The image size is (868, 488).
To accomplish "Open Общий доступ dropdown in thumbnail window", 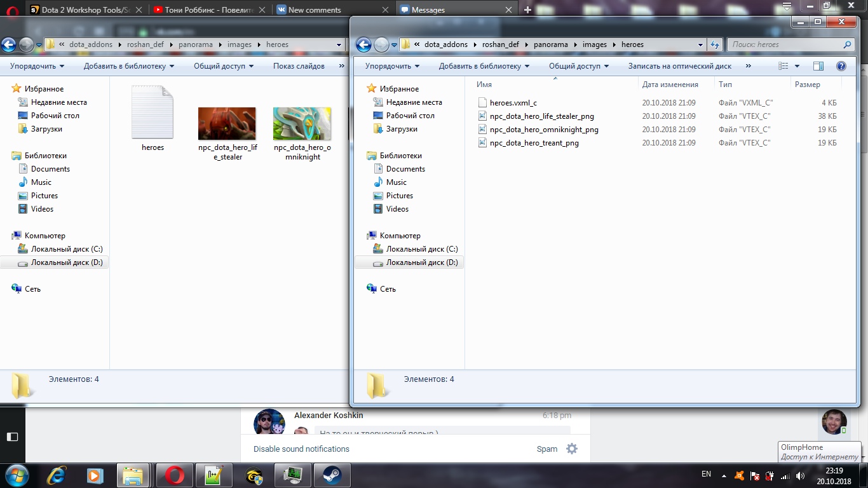I will point(224,66).
